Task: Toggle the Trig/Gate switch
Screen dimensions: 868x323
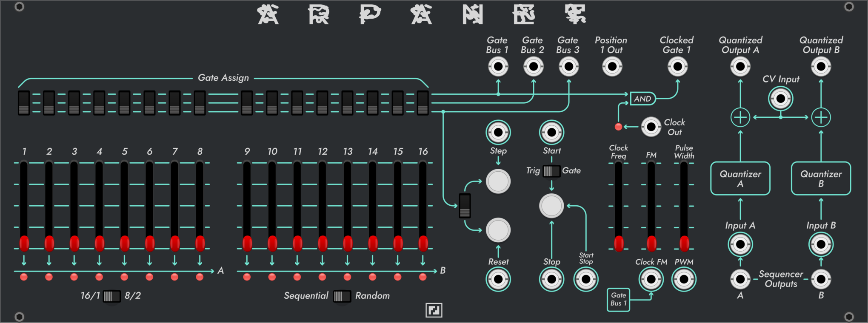Action: pos(551,171)
